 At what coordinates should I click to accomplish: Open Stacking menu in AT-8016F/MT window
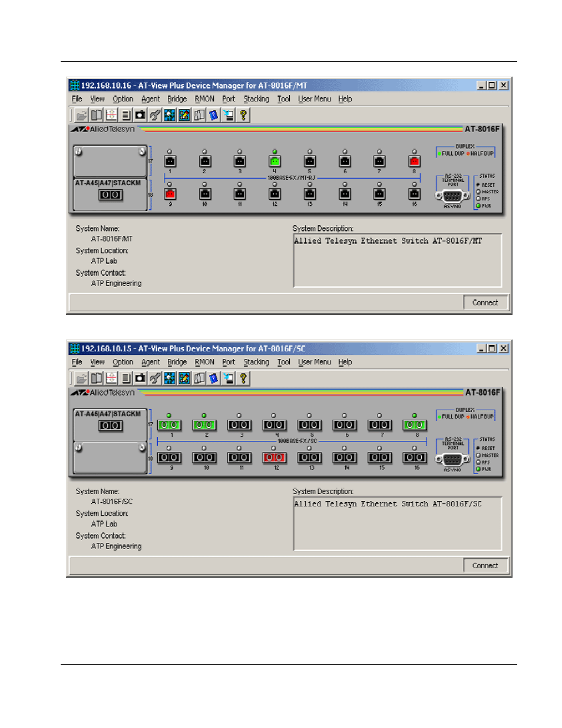coord(256,99)
